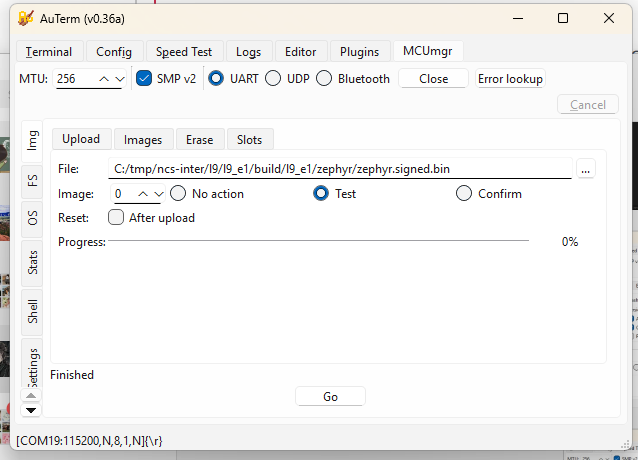Decrease the MTU value with down arrow

coord(120,79)
